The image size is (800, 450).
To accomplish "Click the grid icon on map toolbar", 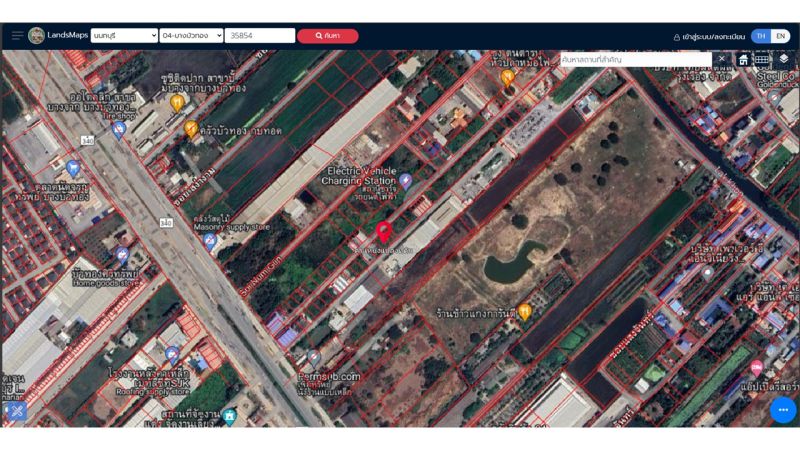I will click(x=763, y=60).
